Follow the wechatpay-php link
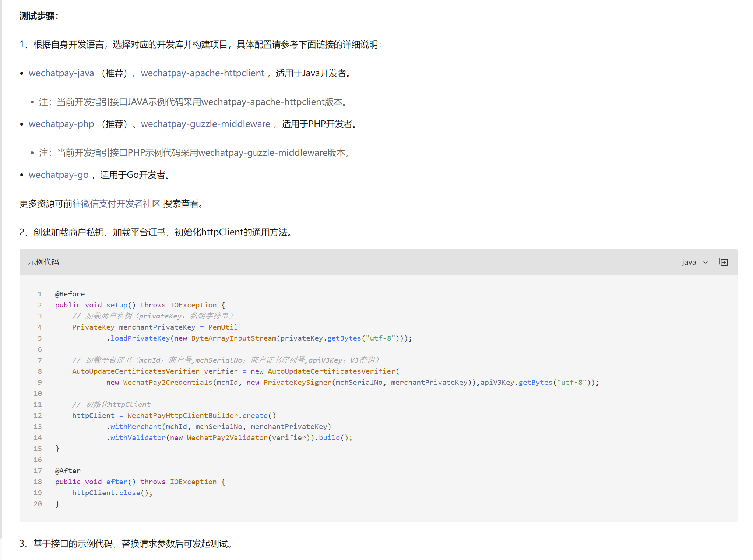The image size is (753, 560). [x=61, y=124]
